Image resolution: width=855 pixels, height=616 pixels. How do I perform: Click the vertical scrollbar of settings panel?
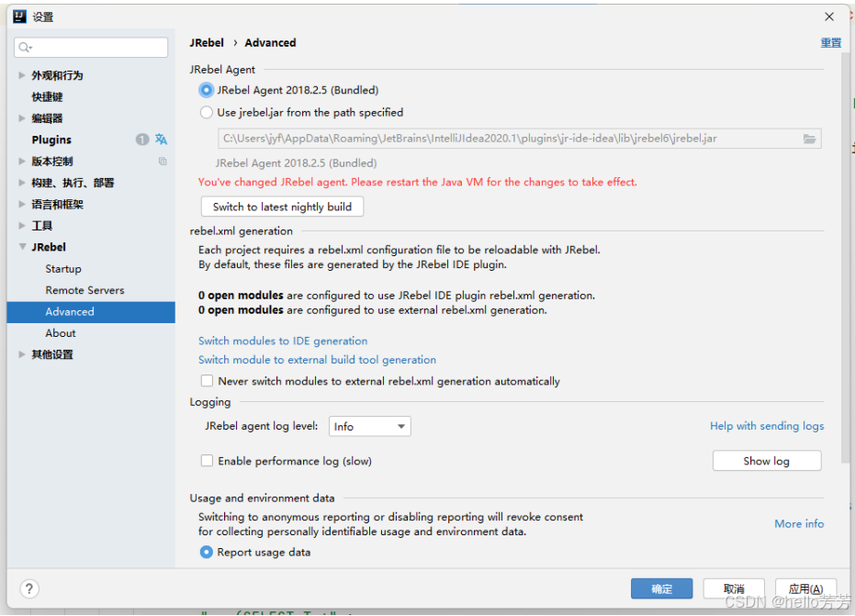click(x=846, y=256)
